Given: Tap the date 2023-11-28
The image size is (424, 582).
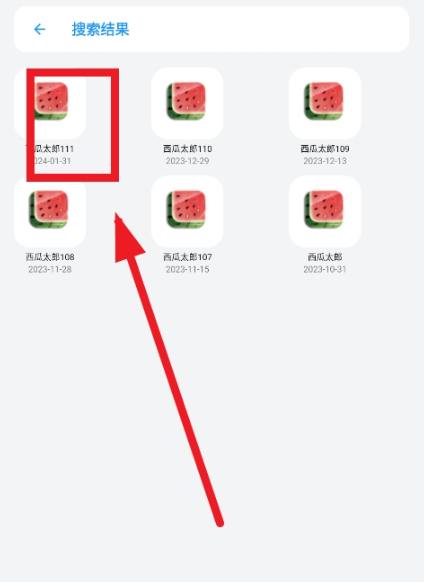Looking at the screenshot, I should (50, 269).
